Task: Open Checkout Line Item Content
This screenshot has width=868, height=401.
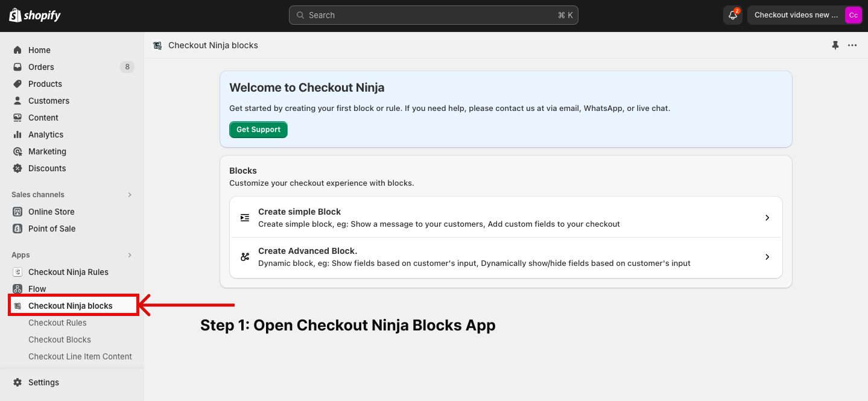Action: [80, 356]
